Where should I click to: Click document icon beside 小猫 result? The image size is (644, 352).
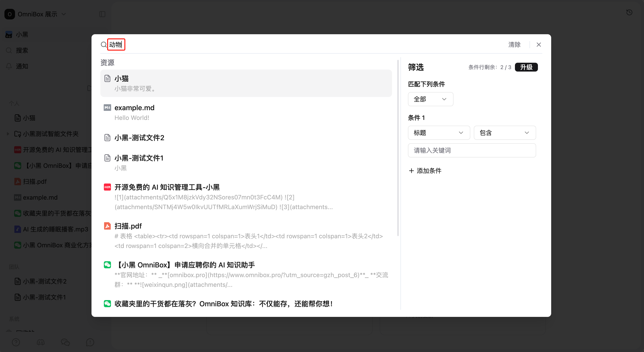click(x=107, y=78)
